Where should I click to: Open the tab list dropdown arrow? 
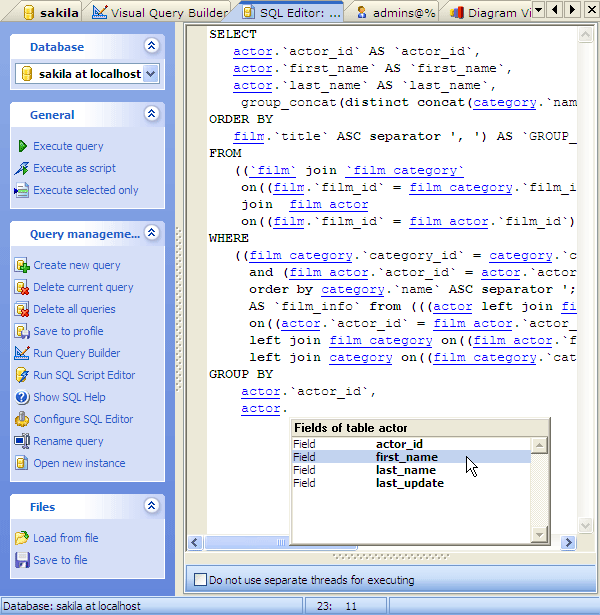coord(538,9)
